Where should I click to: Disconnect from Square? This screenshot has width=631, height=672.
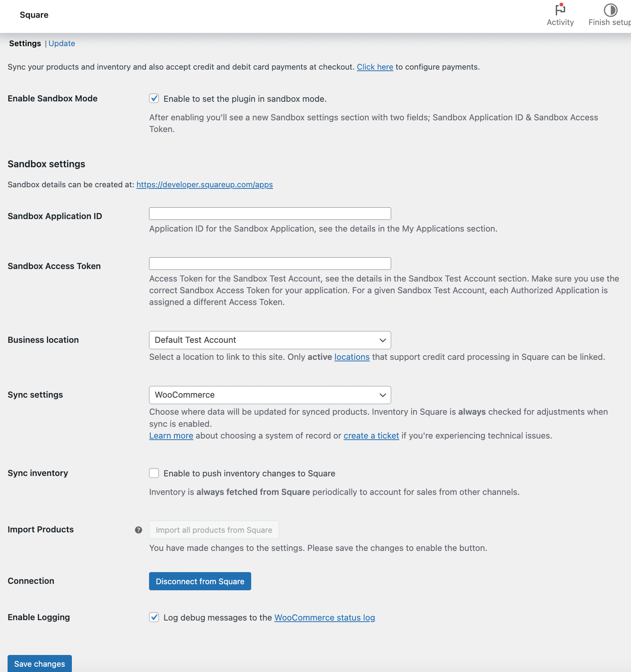click(200, 581)
